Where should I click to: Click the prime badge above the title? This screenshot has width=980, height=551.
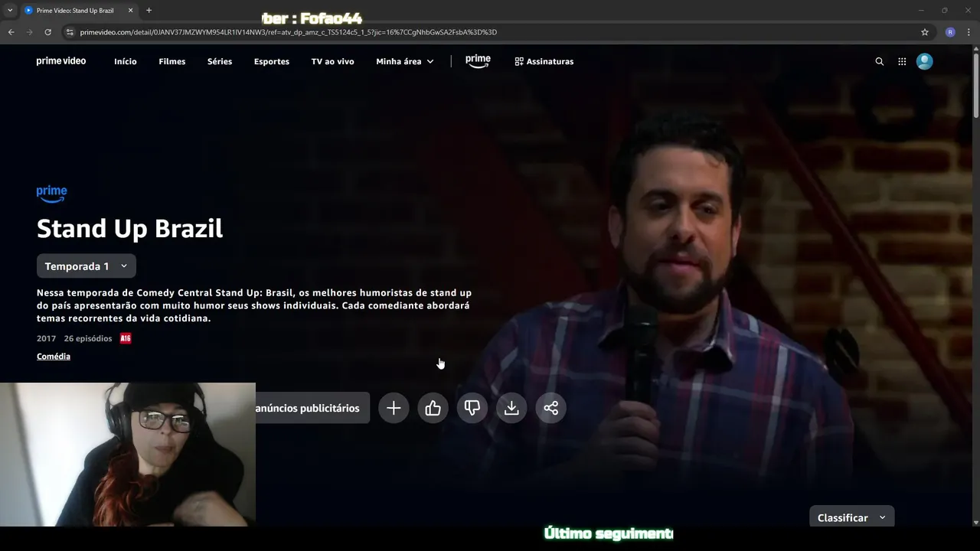point(52,194)
